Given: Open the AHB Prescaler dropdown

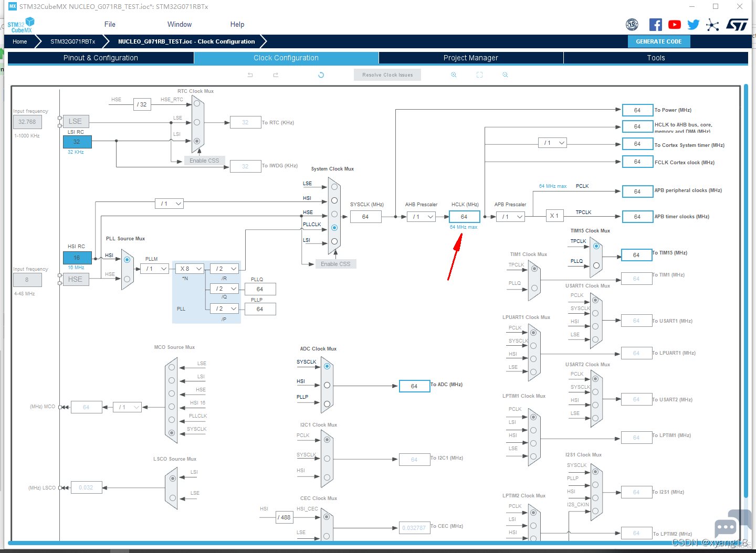Looking at the screenshot, I should (x=422, y=217).
